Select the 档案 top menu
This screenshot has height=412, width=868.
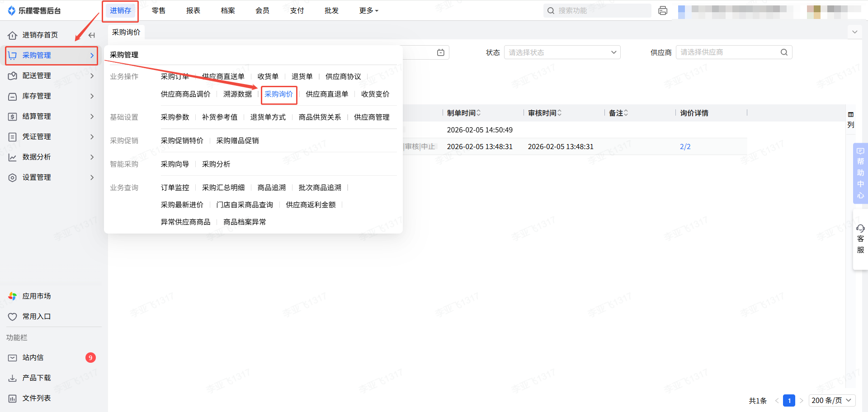tap(228, 10)
